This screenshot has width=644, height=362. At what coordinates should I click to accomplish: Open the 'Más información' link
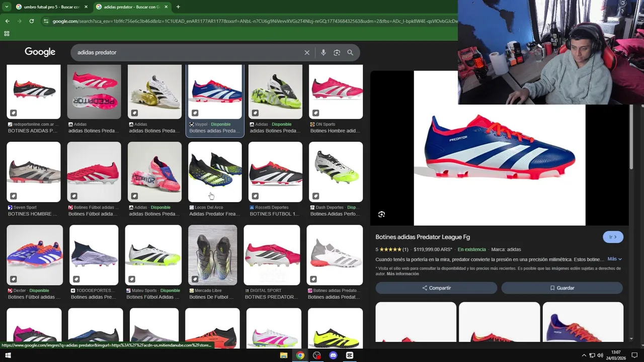click(x=403, y=274)
